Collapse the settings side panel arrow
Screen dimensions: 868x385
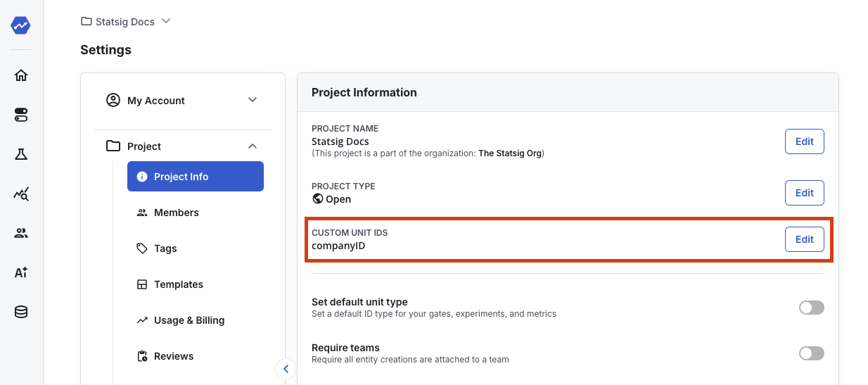(x=285, y=368)
